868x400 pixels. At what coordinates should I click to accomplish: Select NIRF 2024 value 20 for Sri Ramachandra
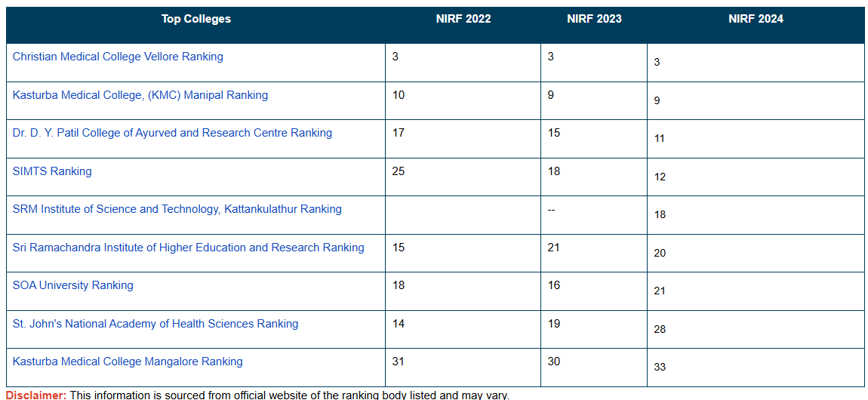[x=660, y=253]
